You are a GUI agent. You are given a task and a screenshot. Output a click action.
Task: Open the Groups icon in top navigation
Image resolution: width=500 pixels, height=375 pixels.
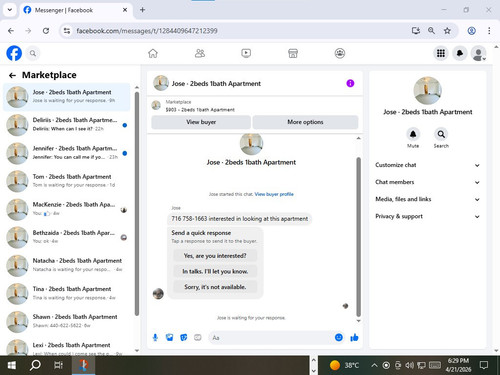tap(340, 53)
